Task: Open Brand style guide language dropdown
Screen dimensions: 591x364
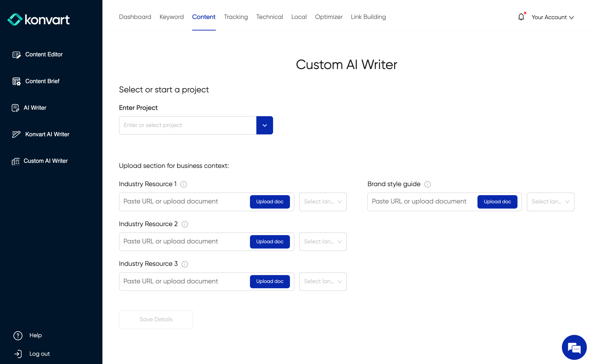Action: 550,202
